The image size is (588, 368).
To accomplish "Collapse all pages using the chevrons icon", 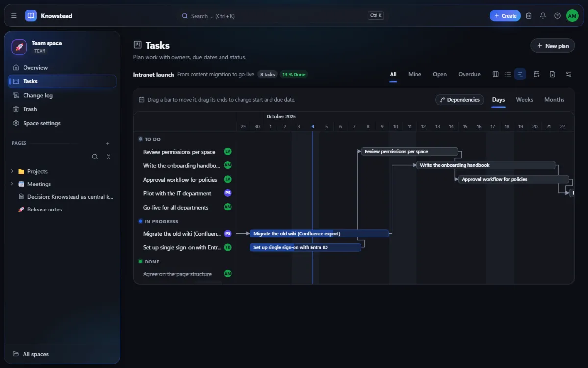I will click(108, 157).
